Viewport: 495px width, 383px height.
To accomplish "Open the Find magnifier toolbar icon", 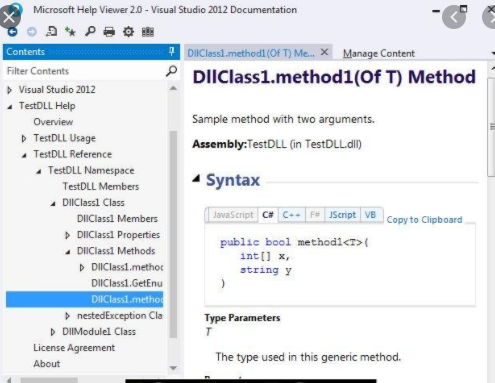I will 90,31.
